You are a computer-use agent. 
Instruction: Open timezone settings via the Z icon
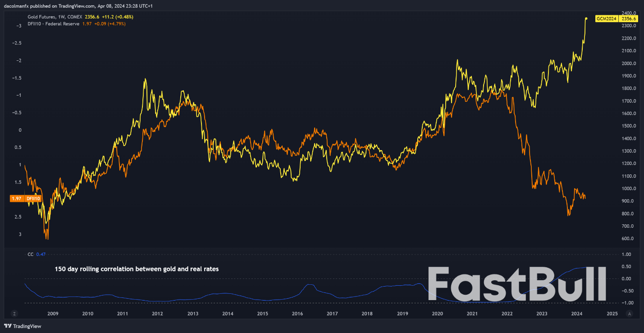coord(14,313)
